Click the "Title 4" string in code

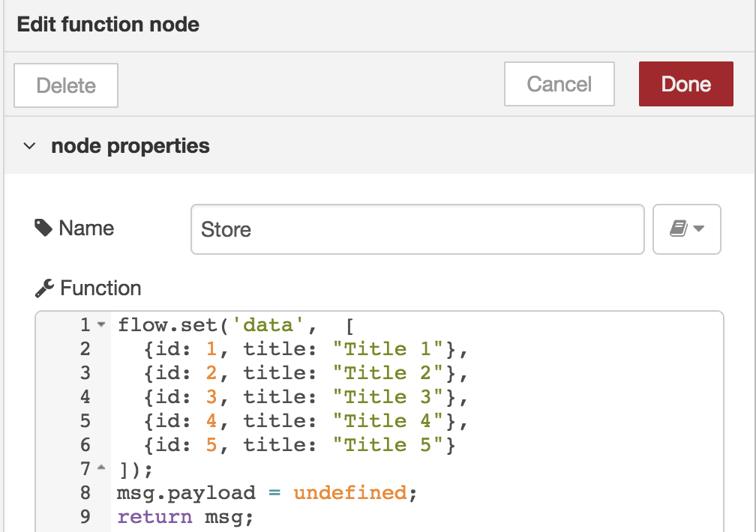click(388, 421)
